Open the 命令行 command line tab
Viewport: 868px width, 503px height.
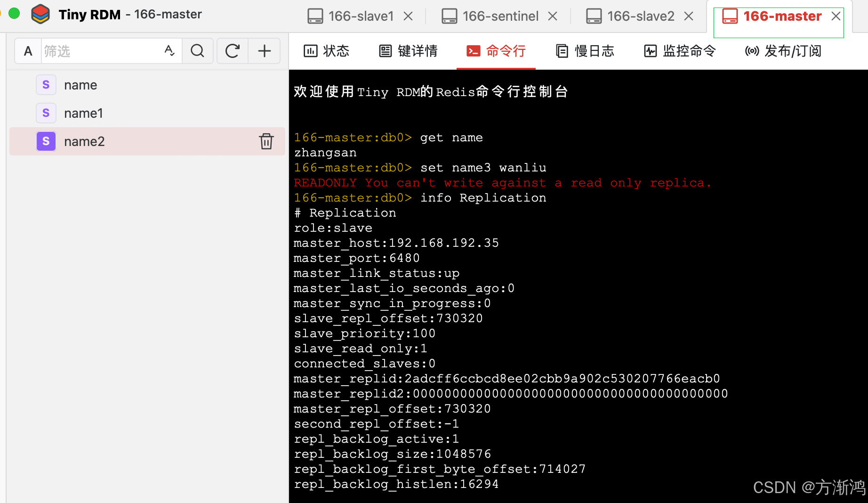(x=496, y=51)
